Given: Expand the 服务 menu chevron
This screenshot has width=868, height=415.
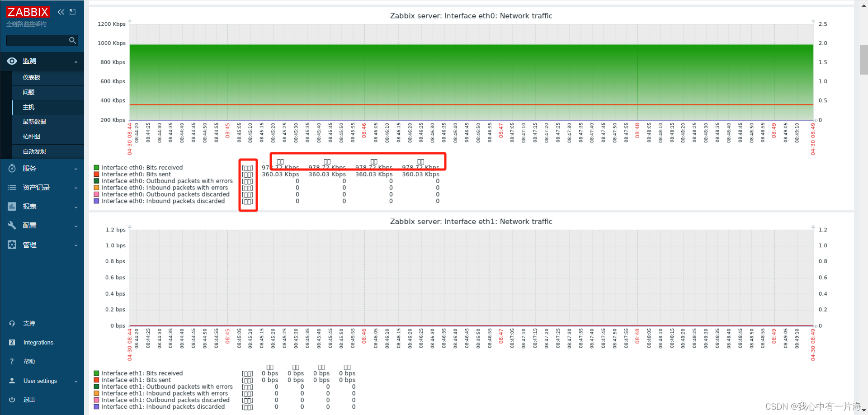Looking at the screenshot, I should 76,169.
